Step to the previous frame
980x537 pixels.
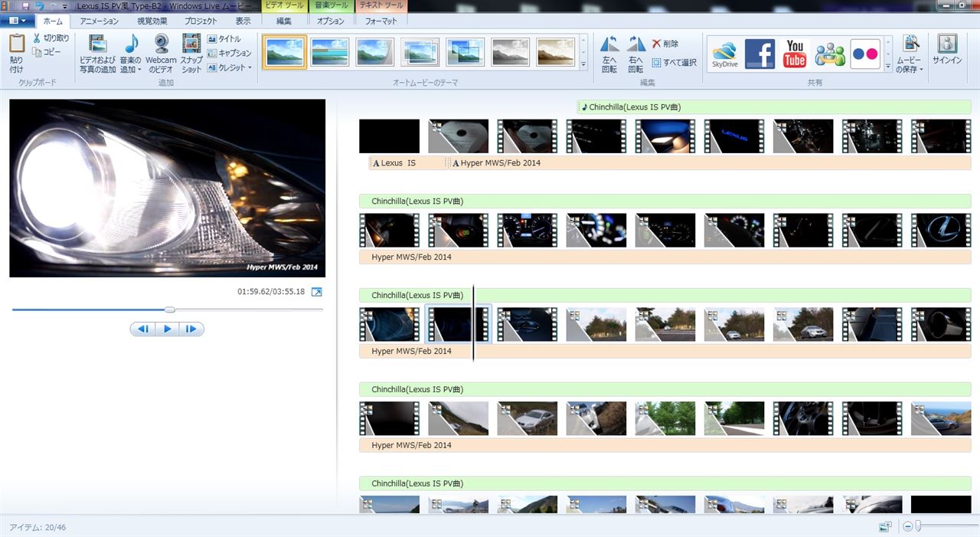pyautogui.click(x=142, y=329)
